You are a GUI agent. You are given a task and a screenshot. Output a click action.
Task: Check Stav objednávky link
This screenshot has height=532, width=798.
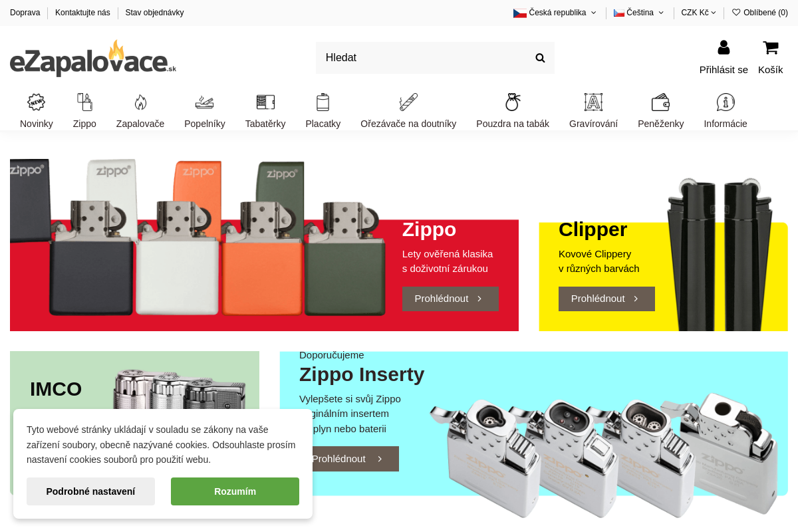coord(154,13)
